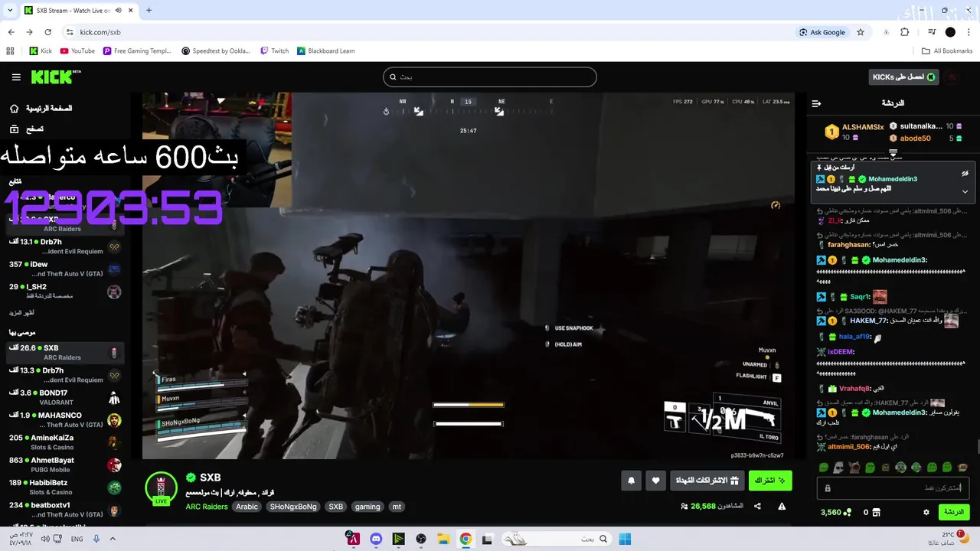
Task: Click the Kick search input field
Action: pyautogui.click(x=489, y=77)
